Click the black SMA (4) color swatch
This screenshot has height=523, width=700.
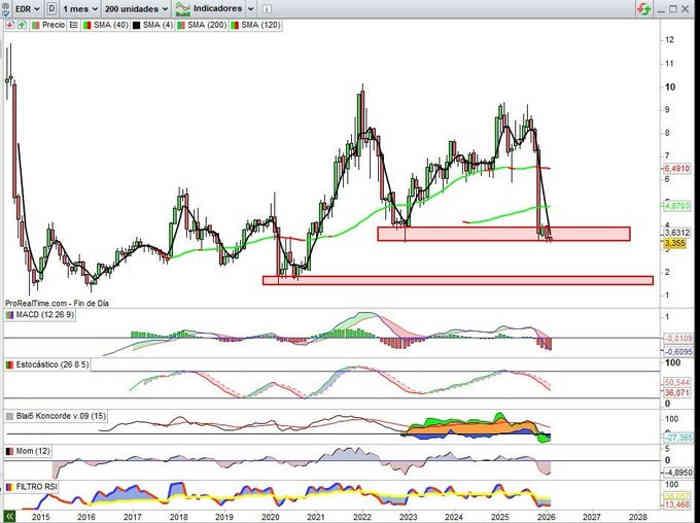click(135, 24)
